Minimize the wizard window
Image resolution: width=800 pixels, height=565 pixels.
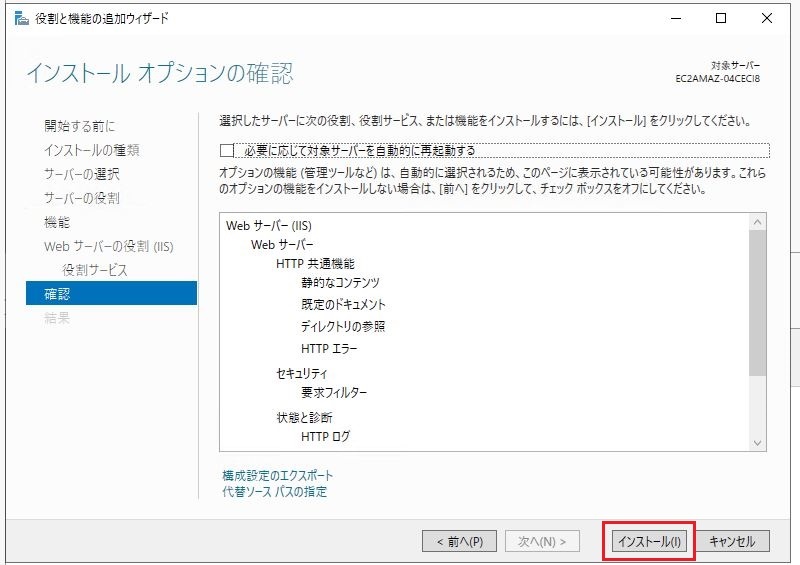tap(676, 19)
